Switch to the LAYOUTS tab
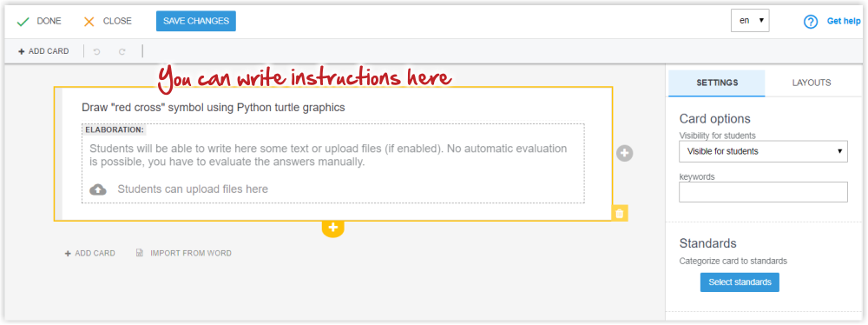This screenshot has height=325, width=868. click(x=811, y=83)
